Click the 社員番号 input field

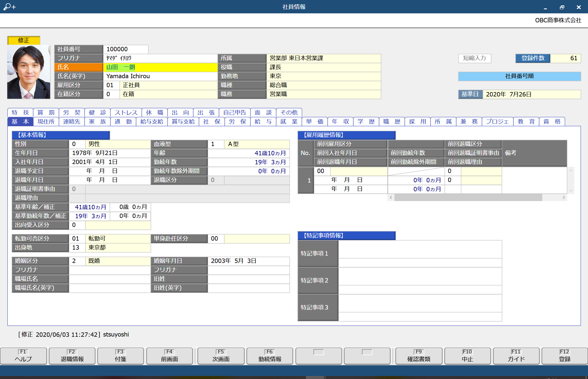[x=125, y=49]
